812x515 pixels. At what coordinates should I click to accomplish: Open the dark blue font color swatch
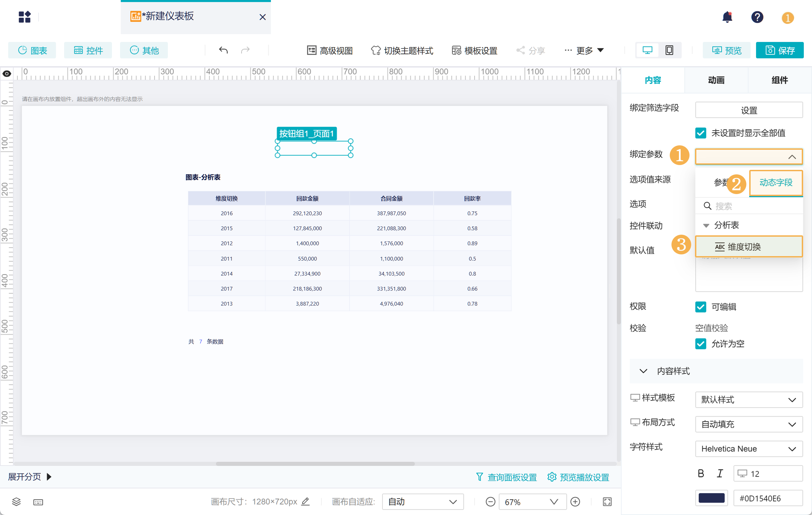click(x=711, y=498)
